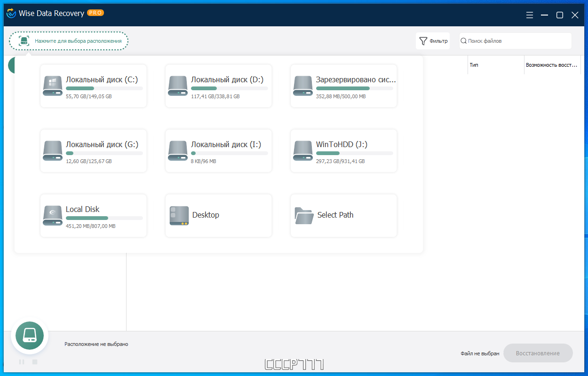The width and height of the screenshot is (588, 376).
Task: Click the Wise Data Recovery logo
Action: click(11, 13)
